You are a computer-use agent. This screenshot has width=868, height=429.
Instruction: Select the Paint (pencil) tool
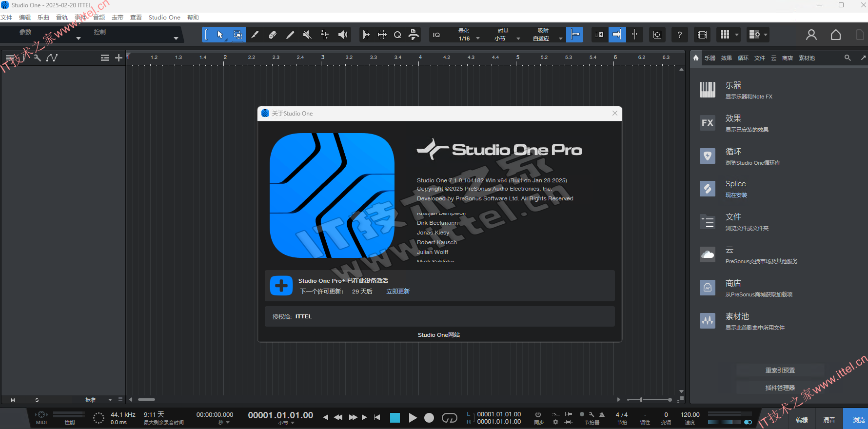290,35
